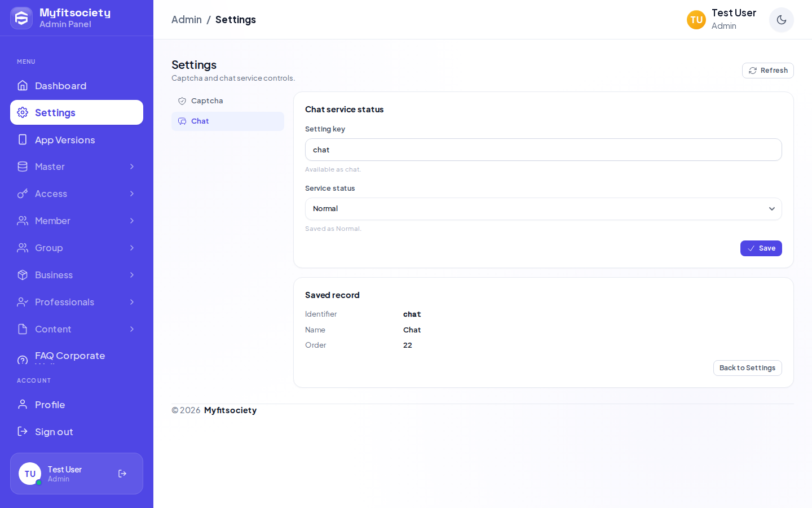Select the Chat settings tab

[x=228, y=121]
